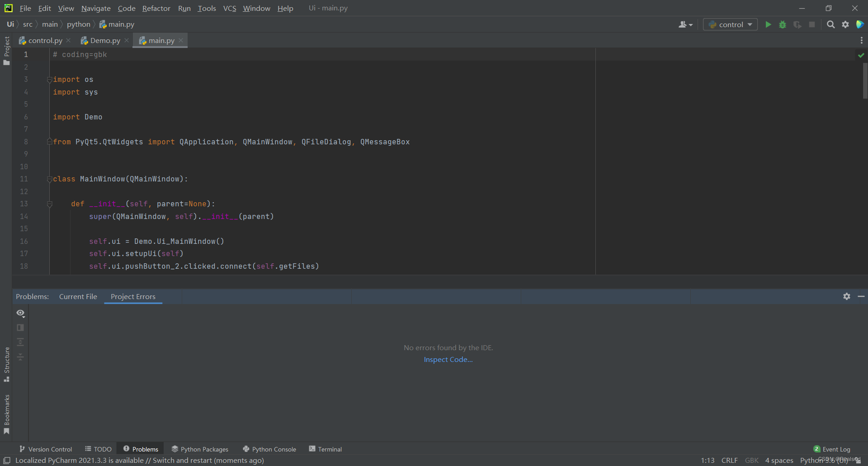Open Version Control tool window
The height and width of the screenshot is (466, 868).
46,449
